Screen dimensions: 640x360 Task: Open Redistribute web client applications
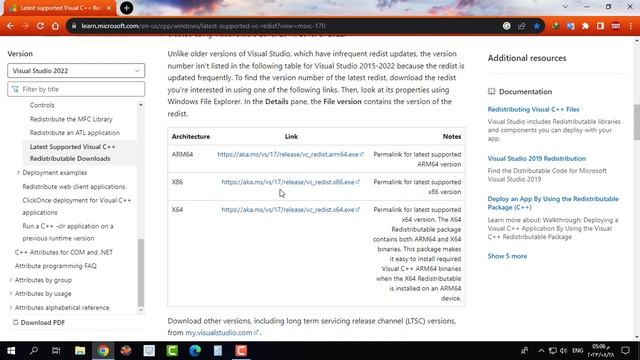pyautogui.click(x=74, y=187)
